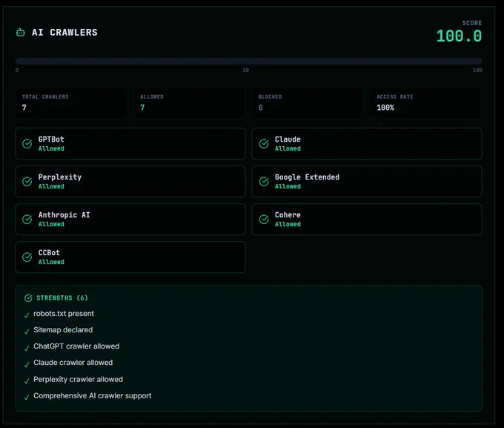Click the STRENGTHS (6) heading
Image resolution: width=504 pixels, height=428 pixels.
pyautogui.click(x=62, y=298)
